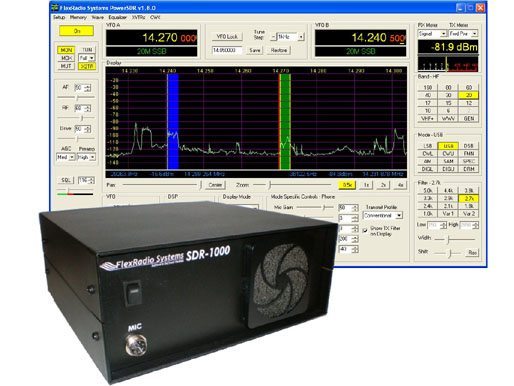Select the WWV band button
The image size is (514, 386).
(448, 119)
